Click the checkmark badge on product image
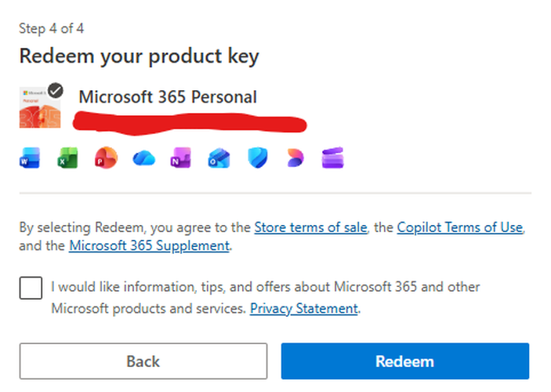Screen dimensions: 551x392 tap(55, 90)
